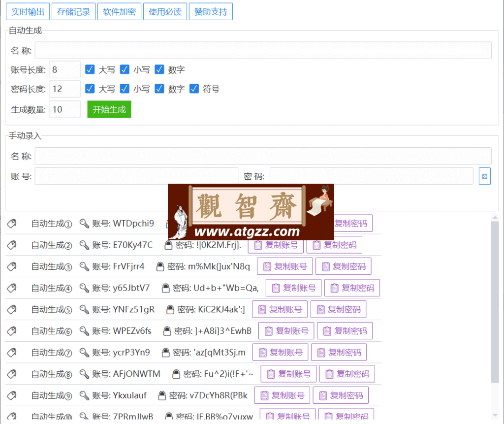
Task: Copy account Ykxulauf with 复制账号
Action: click(282, 395)
